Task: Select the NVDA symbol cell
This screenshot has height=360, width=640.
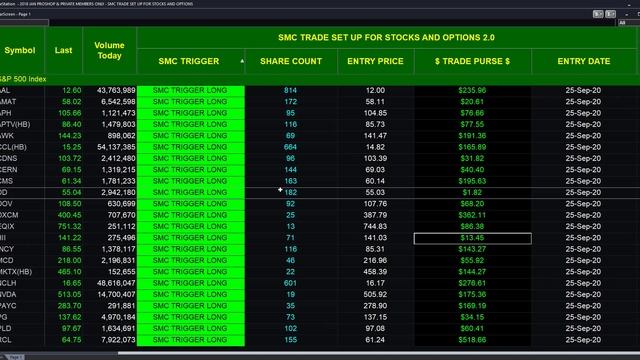Action: tap(8, 294)
